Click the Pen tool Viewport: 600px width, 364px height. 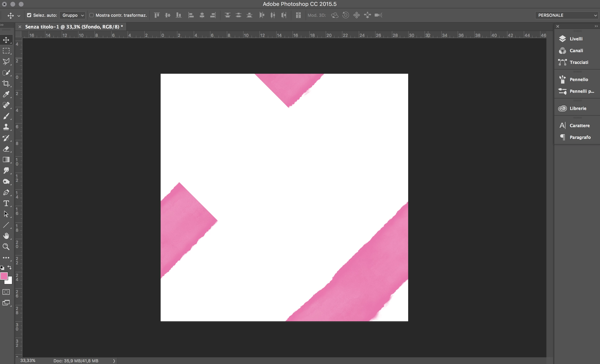coord(6,192)
